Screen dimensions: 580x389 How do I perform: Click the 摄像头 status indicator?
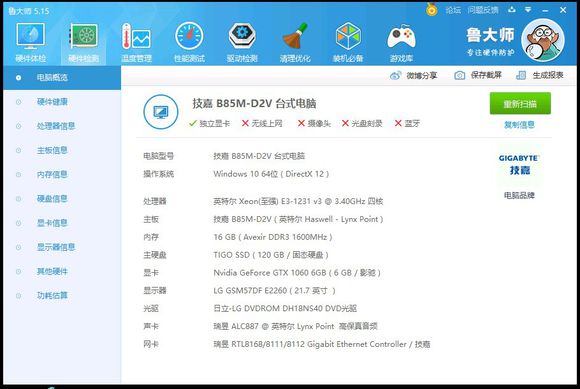(314, 123)
